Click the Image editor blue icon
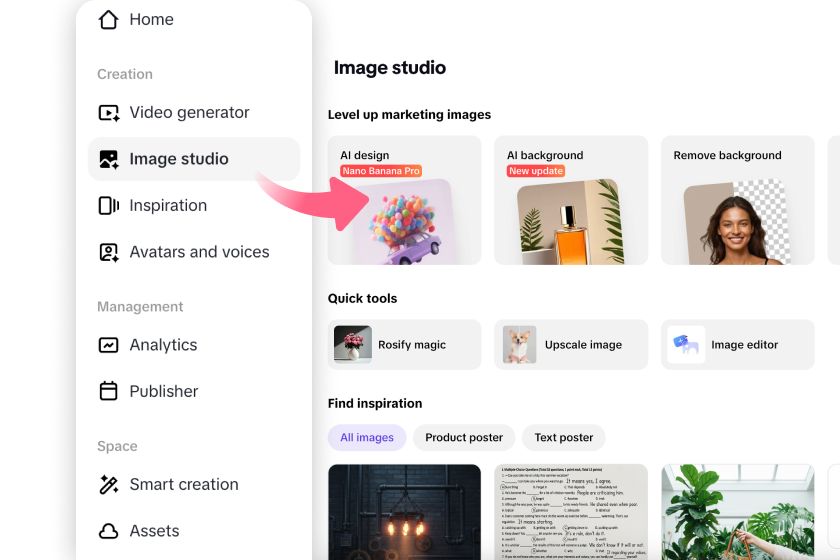Screen dimensions: 840x560 tap(686, 345)
